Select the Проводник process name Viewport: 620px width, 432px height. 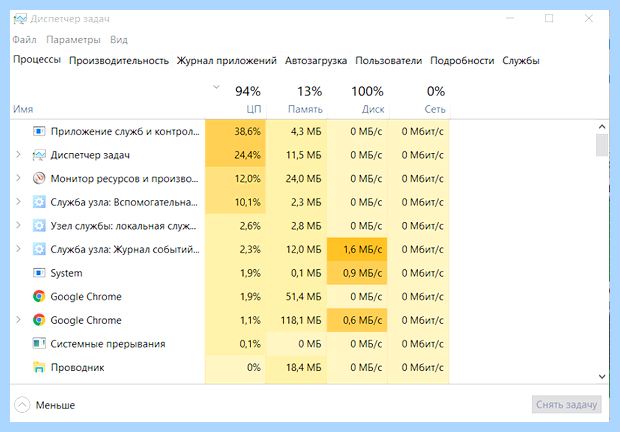point(78,368)
